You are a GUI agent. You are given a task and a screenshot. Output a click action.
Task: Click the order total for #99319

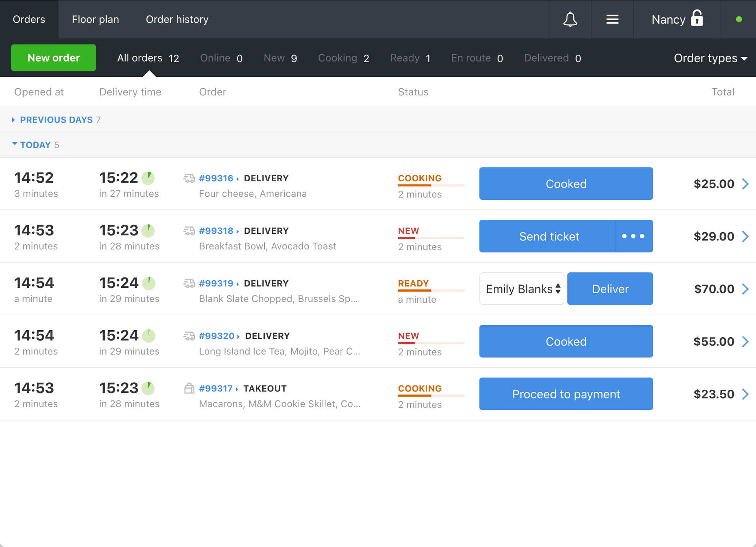(713, 288)
